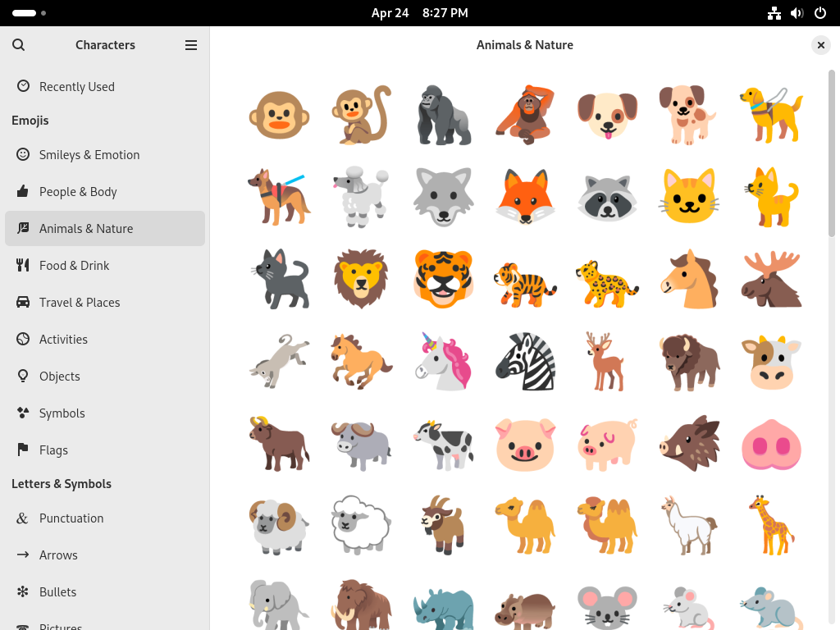Click the emoji grid vertical scrollbar

pyautogui.click(x=832, y=153)
